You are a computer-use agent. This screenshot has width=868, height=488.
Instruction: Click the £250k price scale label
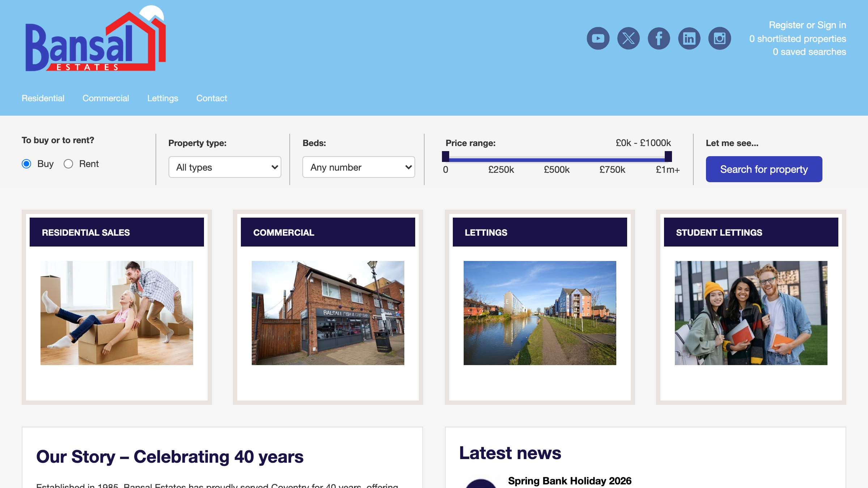point(501,170)
